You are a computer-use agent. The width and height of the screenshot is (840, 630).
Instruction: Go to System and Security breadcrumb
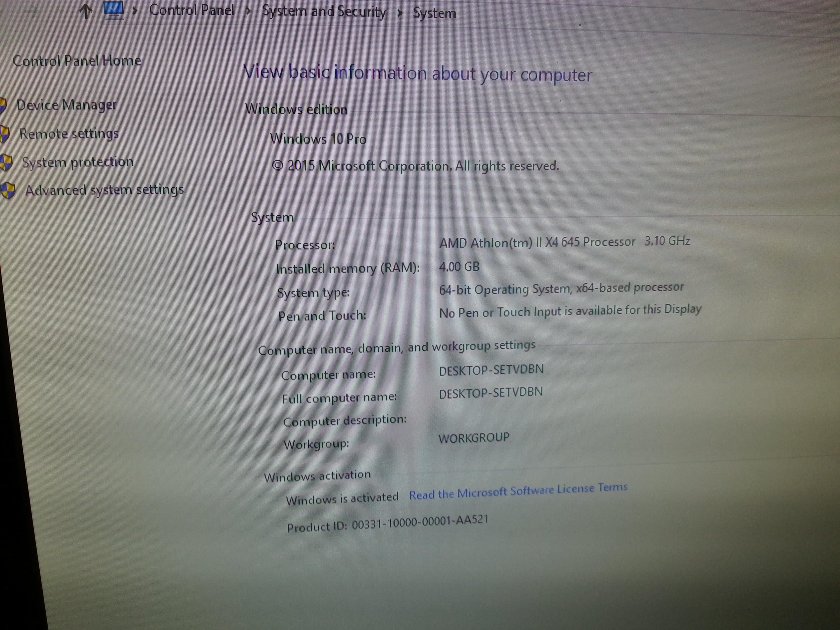point(324,12)
